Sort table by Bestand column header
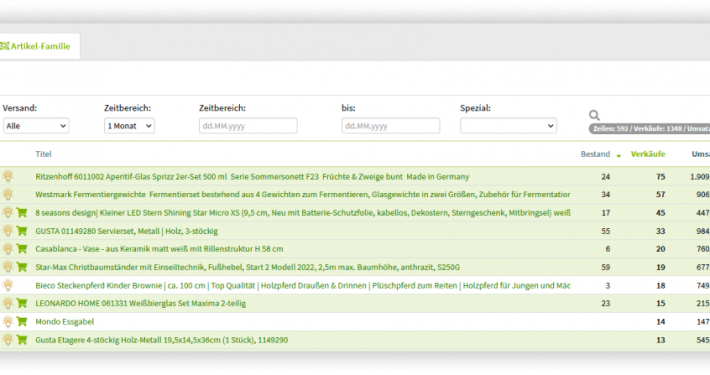This screenshot has width=710, height=375. pyautogui.click(x=595, y=154)
